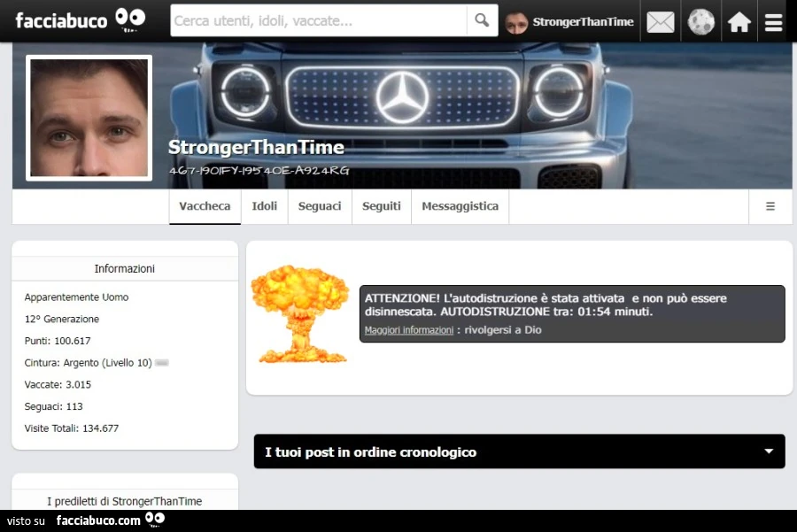Go to the home icon
Viewport: 797px width, 532px height.
coord(739,22)
